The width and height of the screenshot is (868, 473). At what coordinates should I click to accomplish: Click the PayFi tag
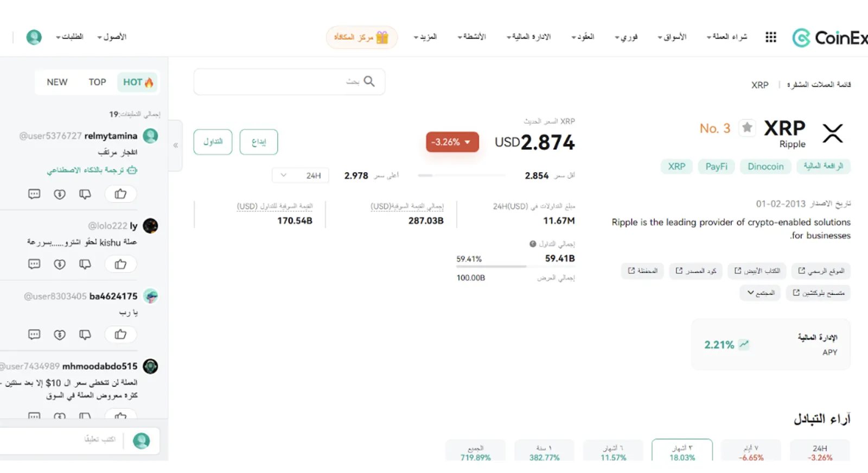pyautogui.click(x=716, y=166)
